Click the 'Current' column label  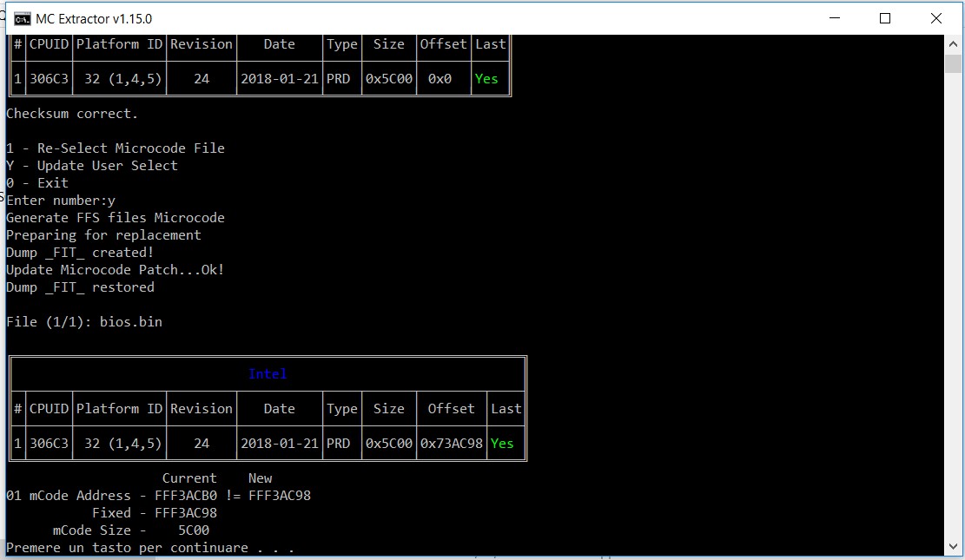pyautogui.click(x=189, y=478)
